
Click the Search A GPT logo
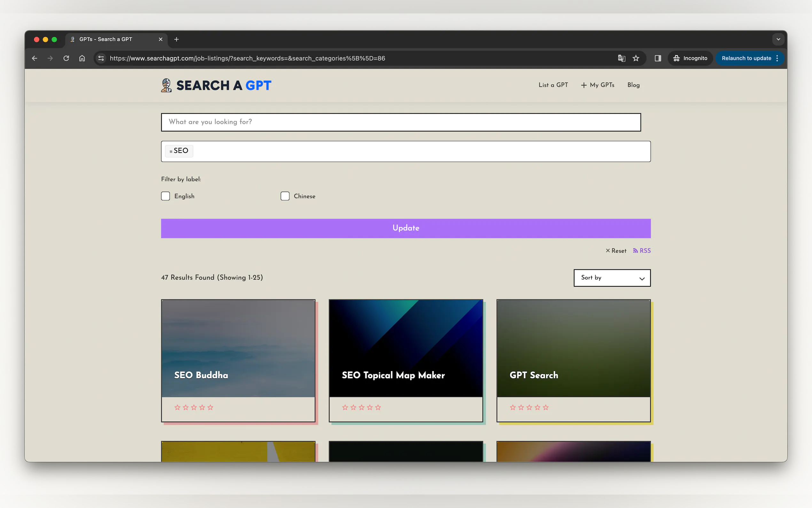point(216,85)
